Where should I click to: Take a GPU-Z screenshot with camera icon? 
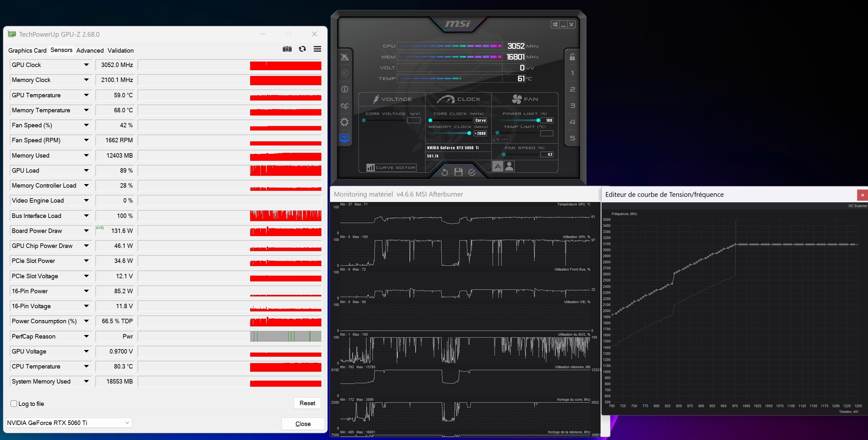(x=287, y=49)
